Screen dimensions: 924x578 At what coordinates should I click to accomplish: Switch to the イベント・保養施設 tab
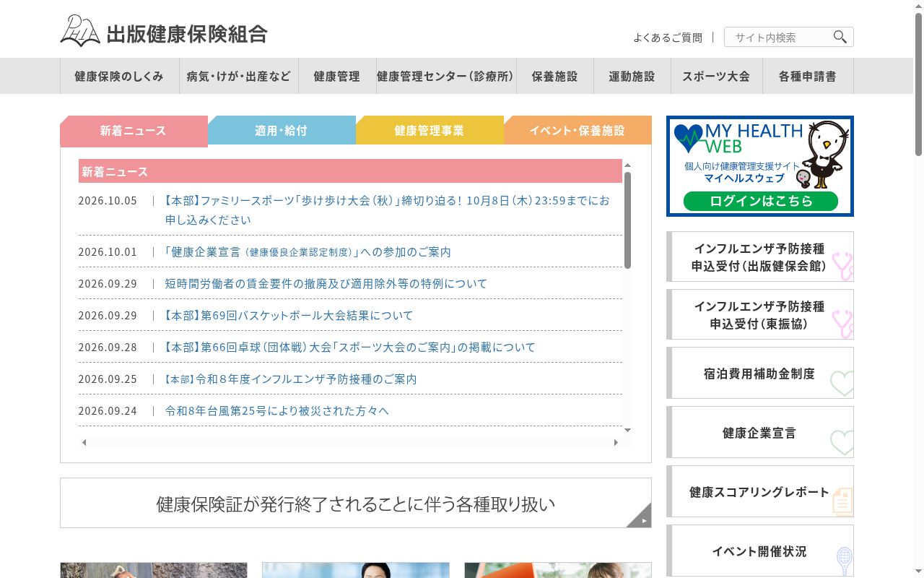pos(577,130)
